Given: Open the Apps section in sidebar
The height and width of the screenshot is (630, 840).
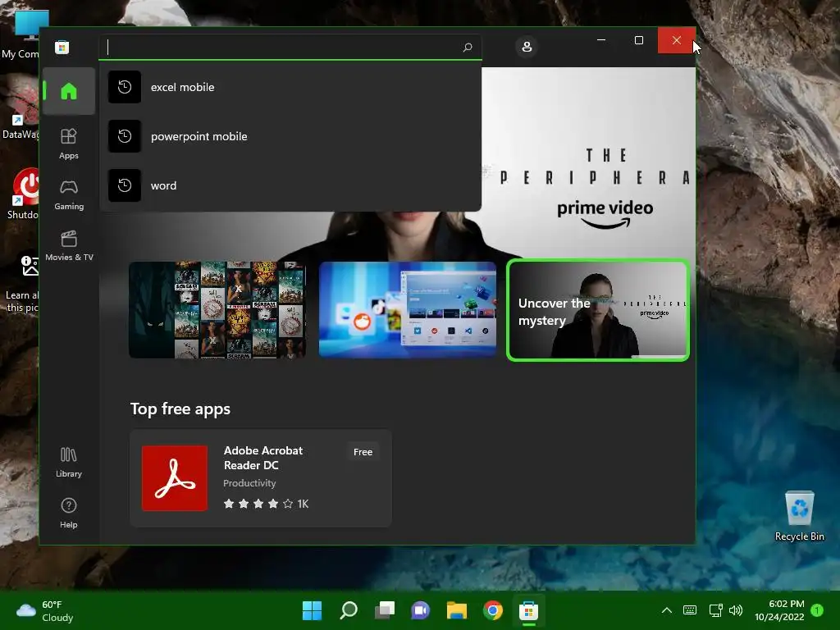Looking at the screenshot, I should 69,144.
